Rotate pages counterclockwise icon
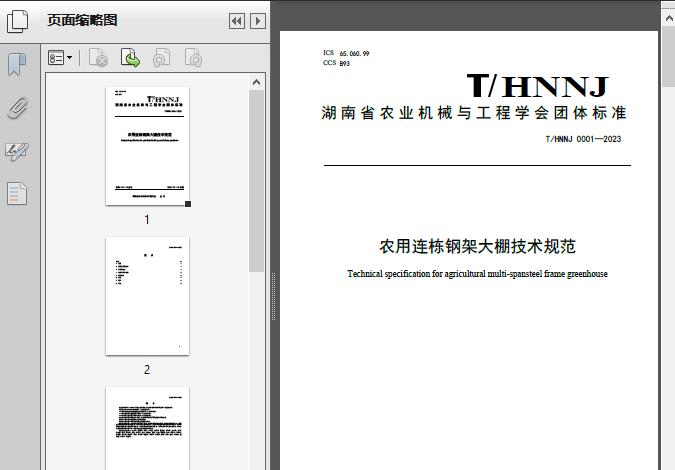This screenshot has height=470, width=675. (x=161, y=58)
